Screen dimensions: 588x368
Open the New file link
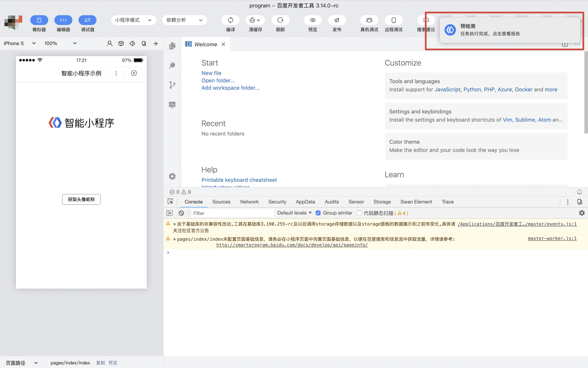tap(211, 73)
